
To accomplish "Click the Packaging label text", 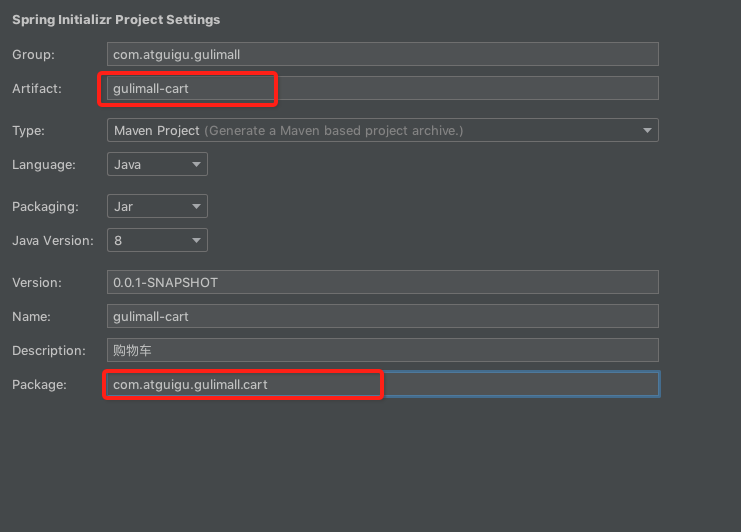I will 45,206.
